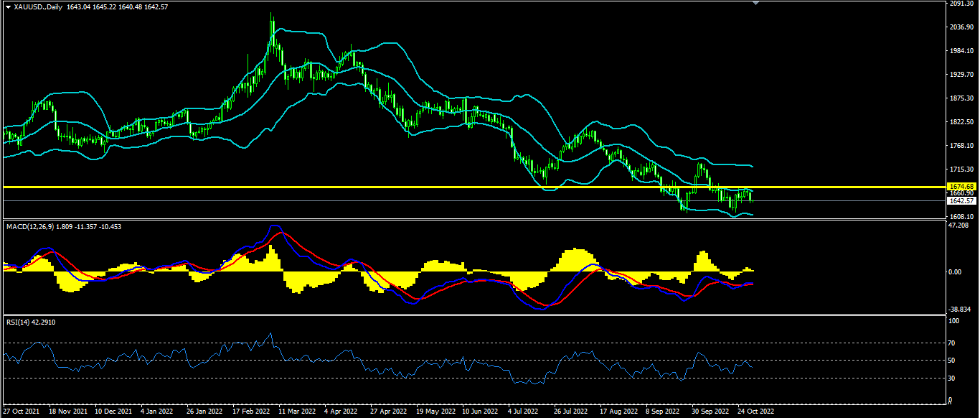Click the triangle arrow beside XAUUSD title
This screenshot has height=418, width=980.
(x=7, y=6)
